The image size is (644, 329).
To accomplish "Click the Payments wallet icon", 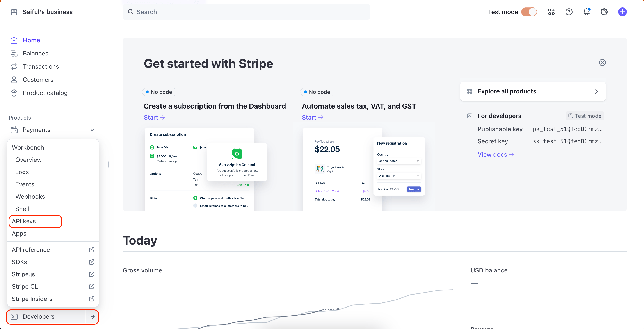I will tap(14, 130).
